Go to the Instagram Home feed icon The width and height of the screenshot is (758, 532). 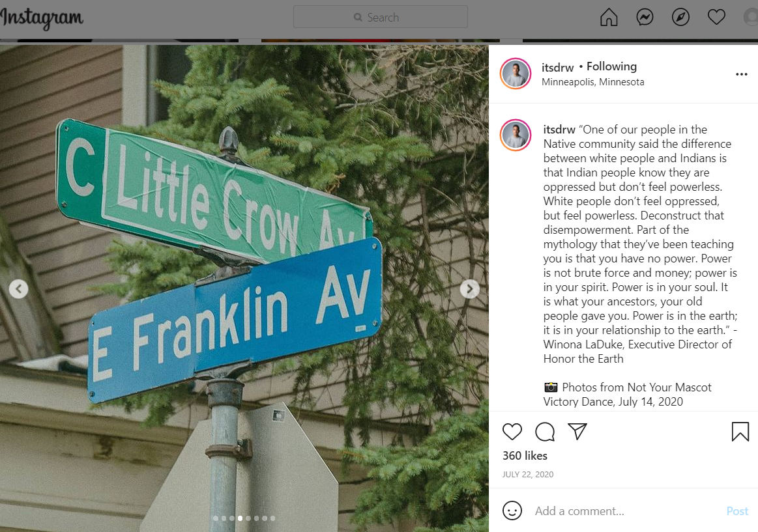[x=609, y=18]
